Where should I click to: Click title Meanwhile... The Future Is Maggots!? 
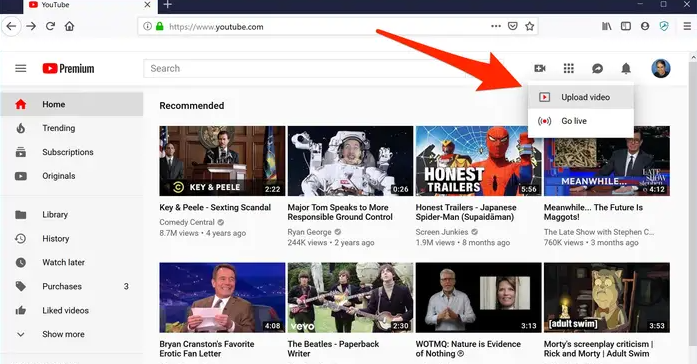coord(593,212)
